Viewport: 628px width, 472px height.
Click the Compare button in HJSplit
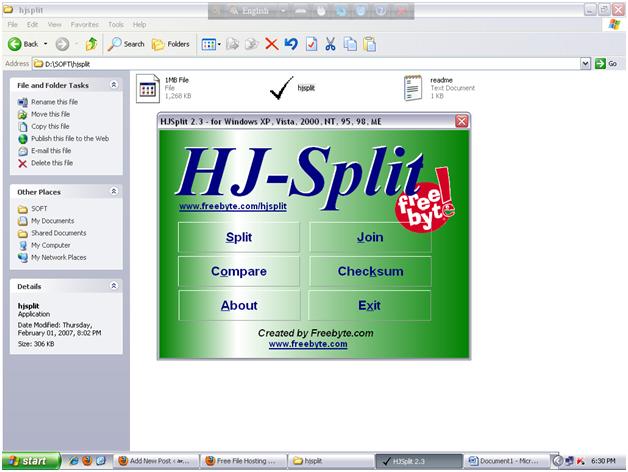[239, 271]
